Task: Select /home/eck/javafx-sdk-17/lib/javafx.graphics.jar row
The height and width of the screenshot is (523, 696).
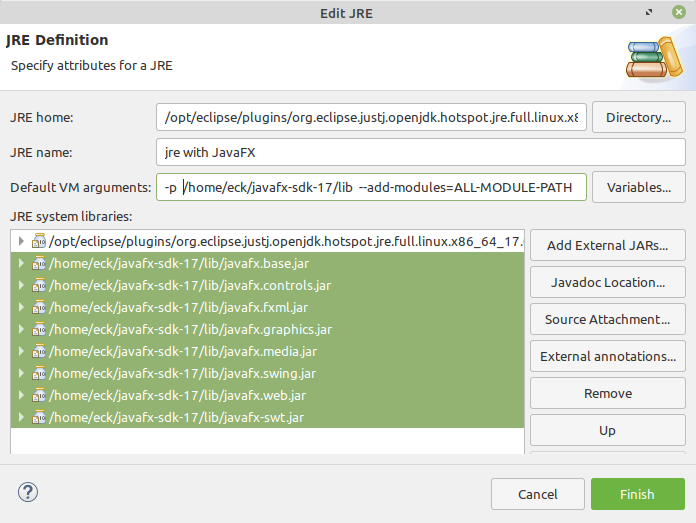Action: pyautogui.click(x=267, y=329)
